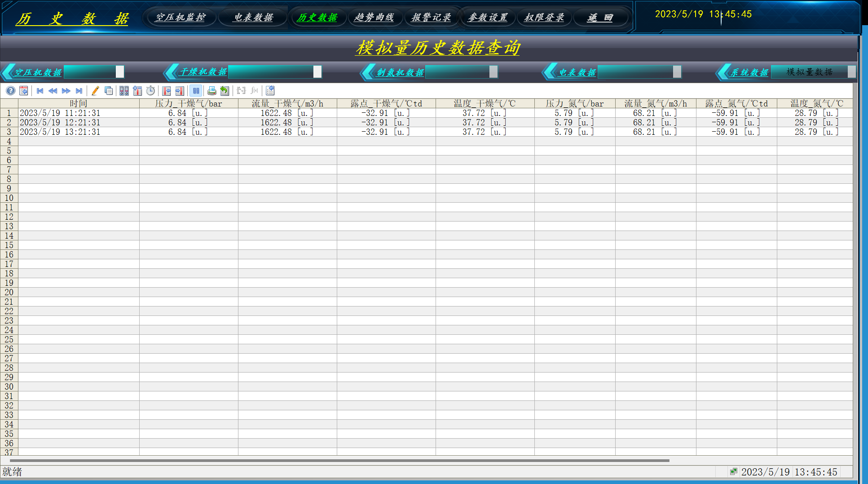Image resolution: width=868 pixels, height=484 pixels.
Task: Click the 时间 column header
Action: 79,103
